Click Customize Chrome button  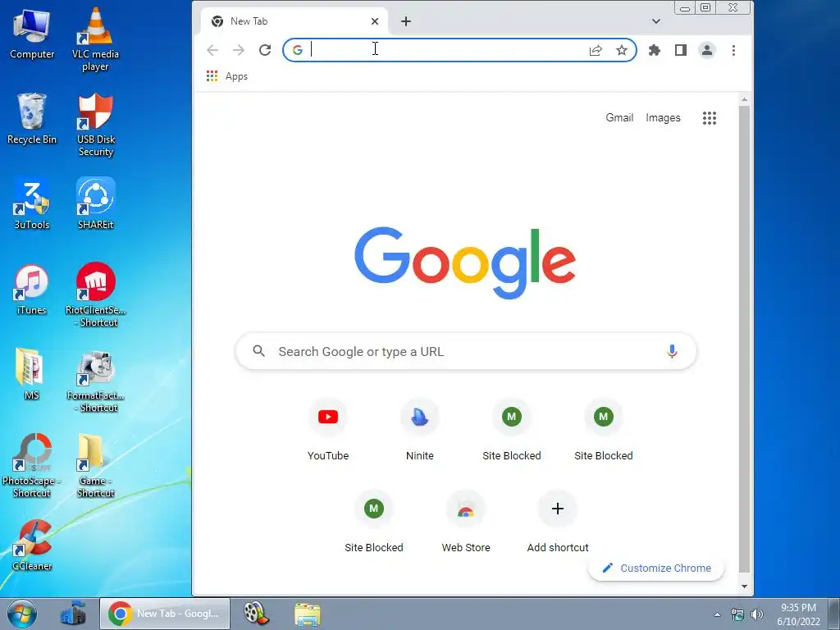[656, 568]
